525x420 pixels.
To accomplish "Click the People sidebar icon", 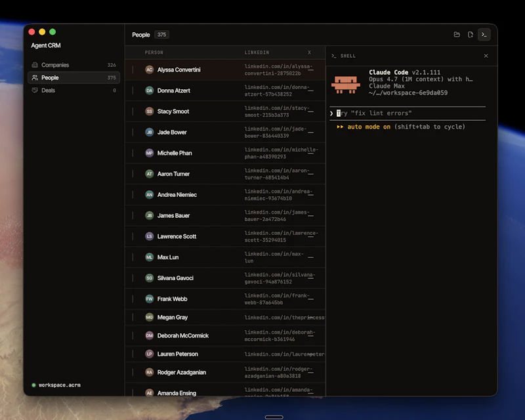I will pyautogui.click(x=35, y=77).
